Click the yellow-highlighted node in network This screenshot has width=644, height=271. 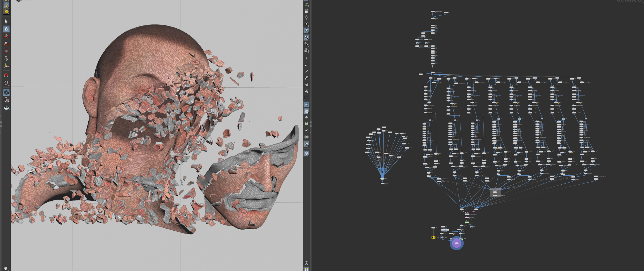pos(433,237)
